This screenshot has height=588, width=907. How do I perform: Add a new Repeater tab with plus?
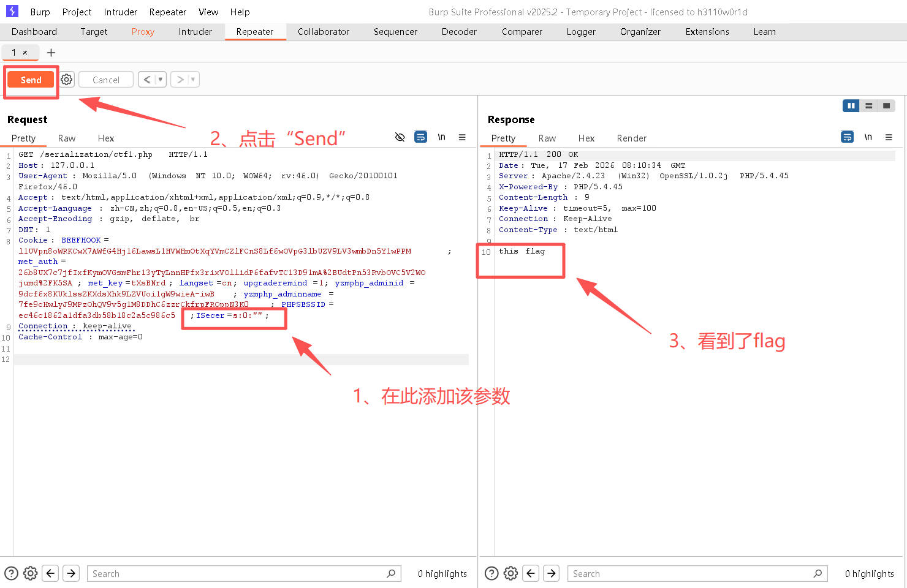pyautogui.click(x=51, y=53)
